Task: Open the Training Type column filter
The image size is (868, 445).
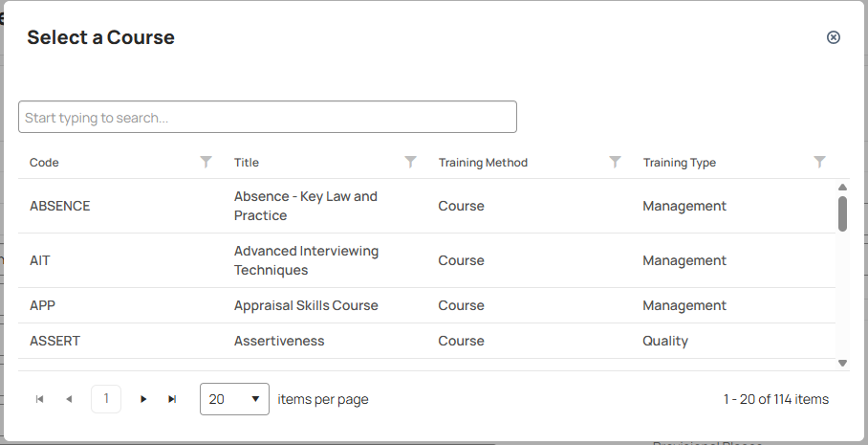Action: [820, 162]
